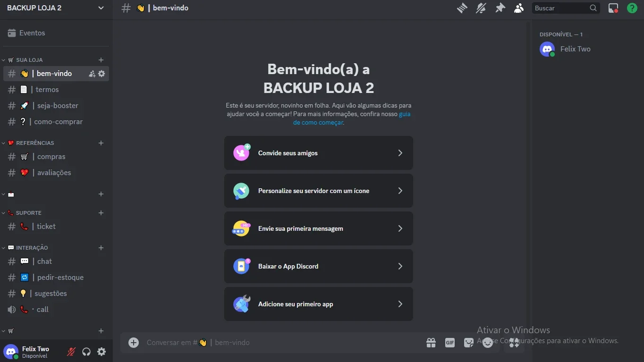Select the chat channel
Viewport: 644px width, 362px height.
(56, 261)
